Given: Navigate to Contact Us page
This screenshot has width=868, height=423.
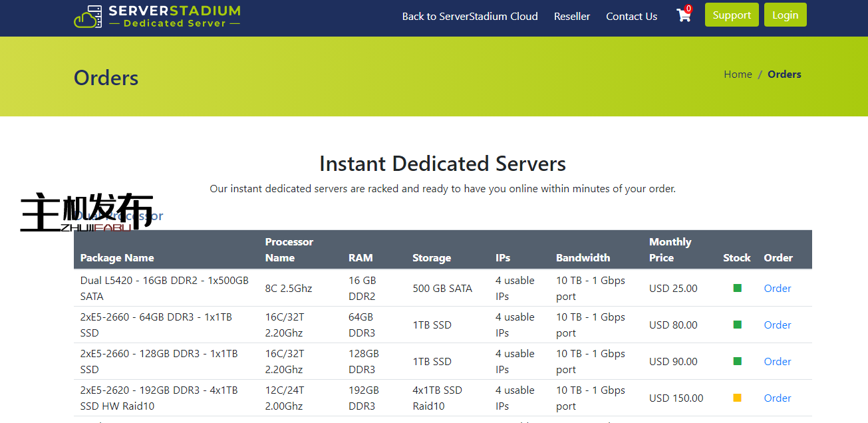Looking at the screenshot, I should coord(631,17).
